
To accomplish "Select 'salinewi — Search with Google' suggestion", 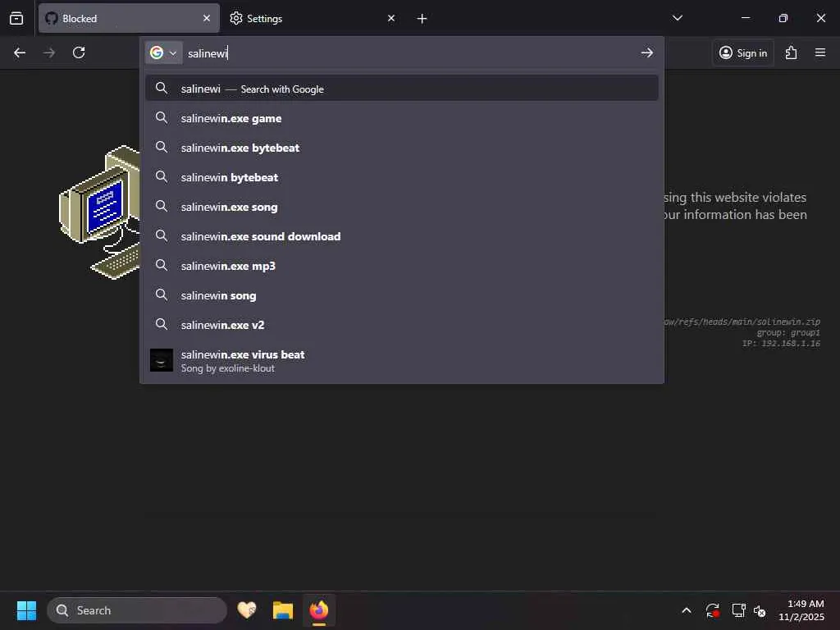I will click(402, 89).
